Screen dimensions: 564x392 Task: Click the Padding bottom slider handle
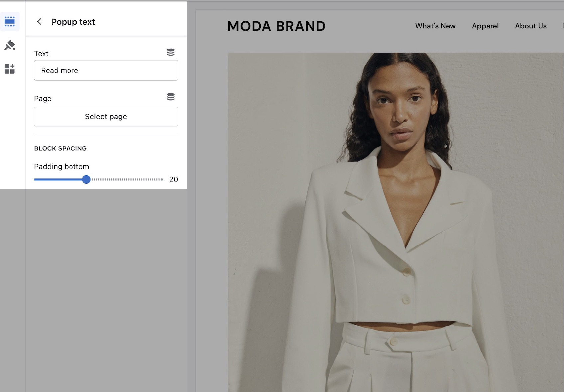coord(86,179)
